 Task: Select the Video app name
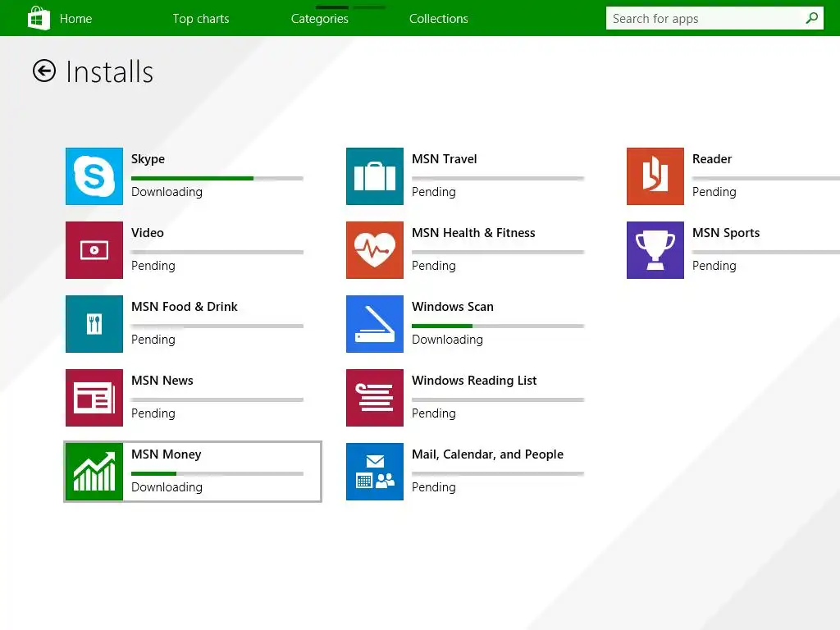pos(148,233)
